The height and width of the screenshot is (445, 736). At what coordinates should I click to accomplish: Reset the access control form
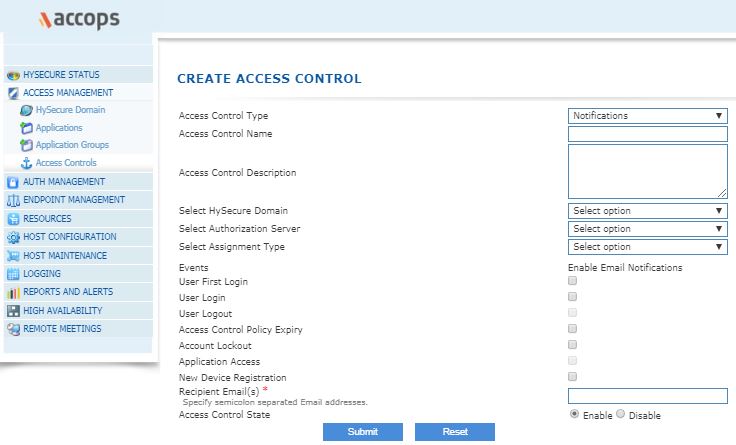pyautogui.click(x=455, y=432)
